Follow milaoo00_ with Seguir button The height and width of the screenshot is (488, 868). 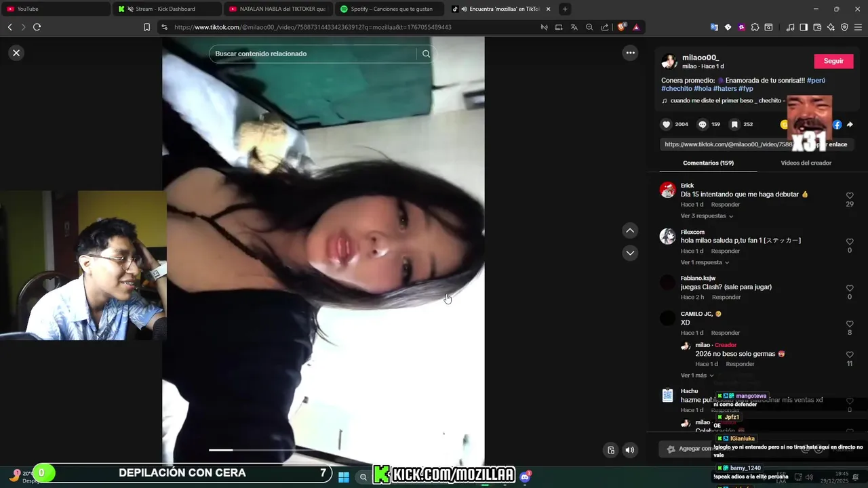tap(833, 61)
